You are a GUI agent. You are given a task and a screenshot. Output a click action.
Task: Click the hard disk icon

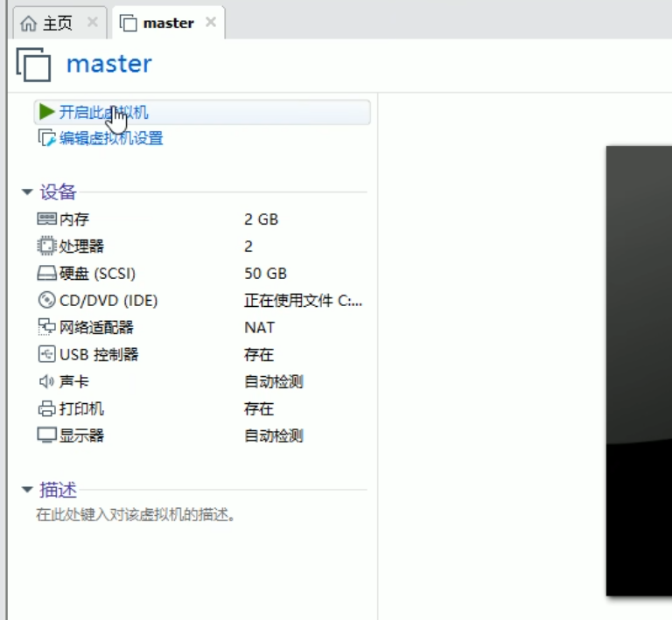[x=46, y=273]
